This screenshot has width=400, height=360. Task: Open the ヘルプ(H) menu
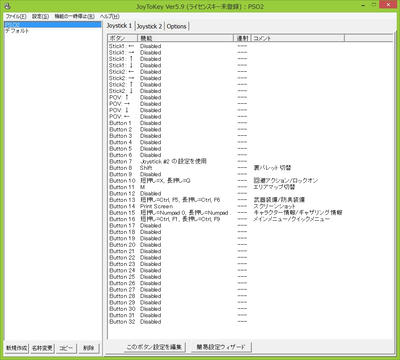(110, 16)
